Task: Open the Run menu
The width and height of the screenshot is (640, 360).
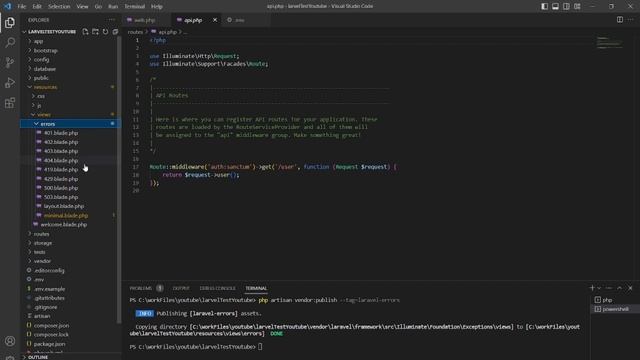Action: point(113,6)
